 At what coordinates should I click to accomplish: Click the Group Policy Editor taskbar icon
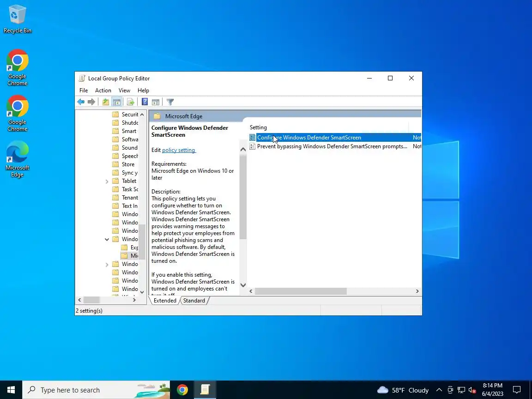(205, 390)
